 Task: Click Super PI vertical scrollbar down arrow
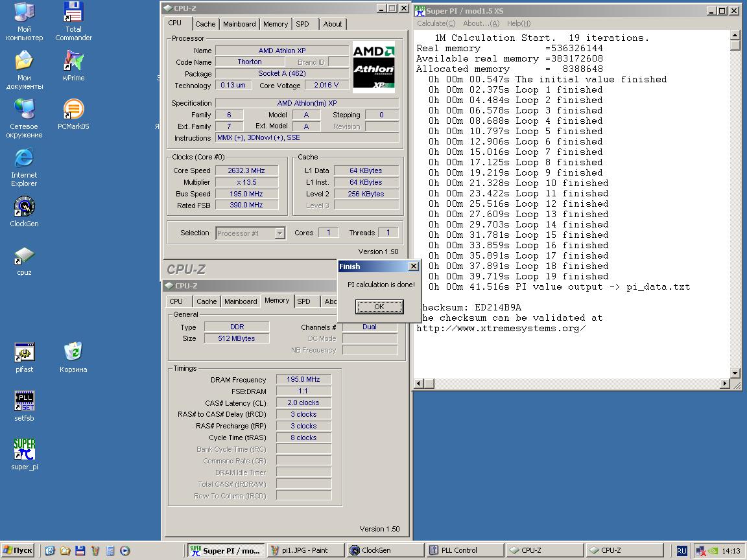[735, 373]
